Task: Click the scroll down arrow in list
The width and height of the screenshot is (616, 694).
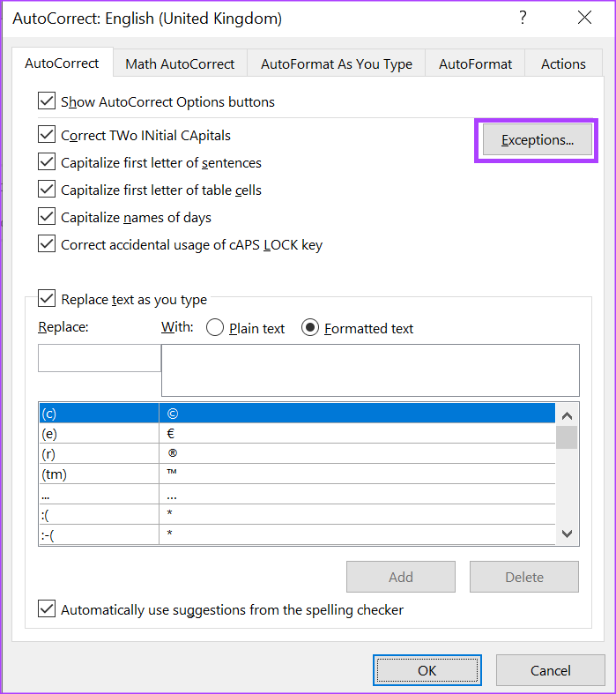Action: (567, 534)
